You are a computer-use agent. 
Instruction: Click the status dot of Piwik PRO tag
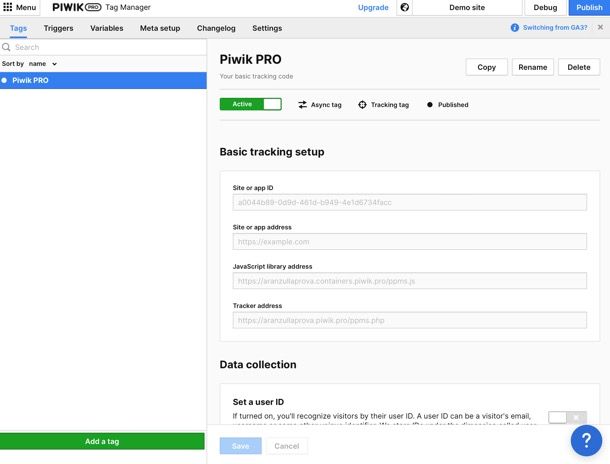click(x=4, y=81)
